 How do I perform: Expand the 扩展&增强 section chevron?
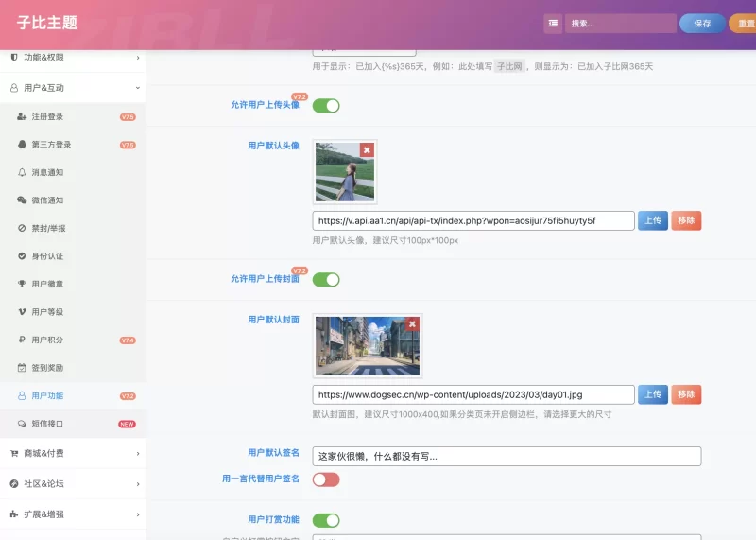point(138,514)
